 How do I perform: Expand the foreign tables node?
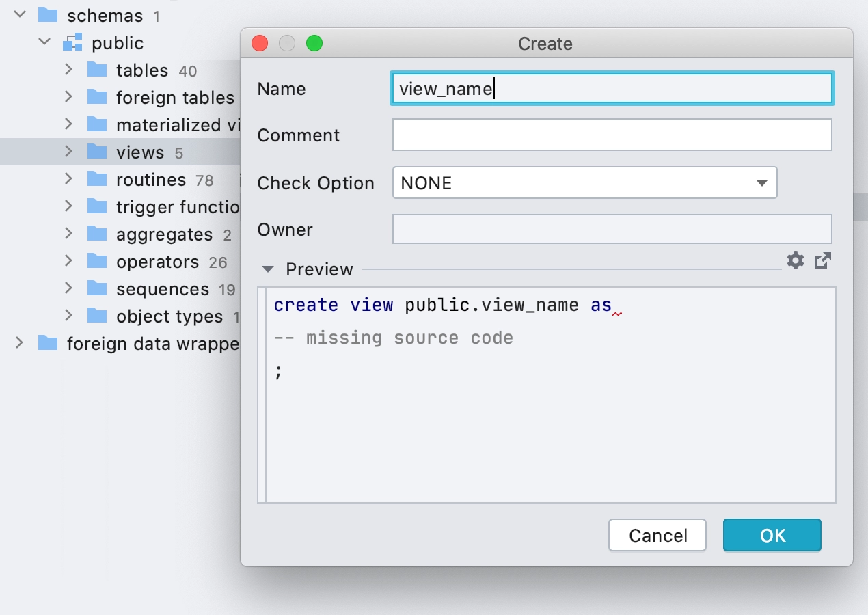[68, 96]
